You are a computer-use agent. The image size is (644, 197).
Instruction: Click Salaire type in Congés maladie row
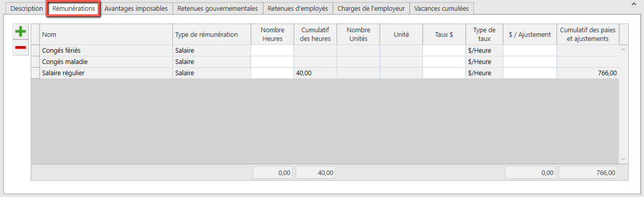click(212, 62)
